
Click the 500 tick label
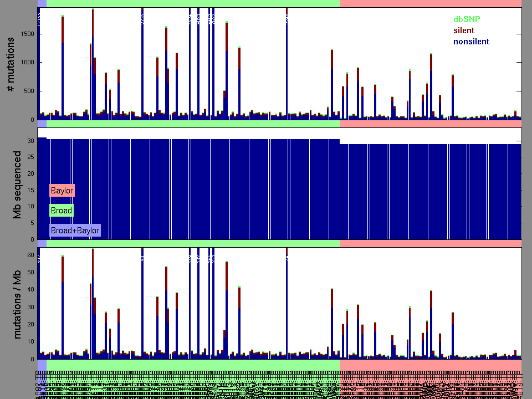29,91
